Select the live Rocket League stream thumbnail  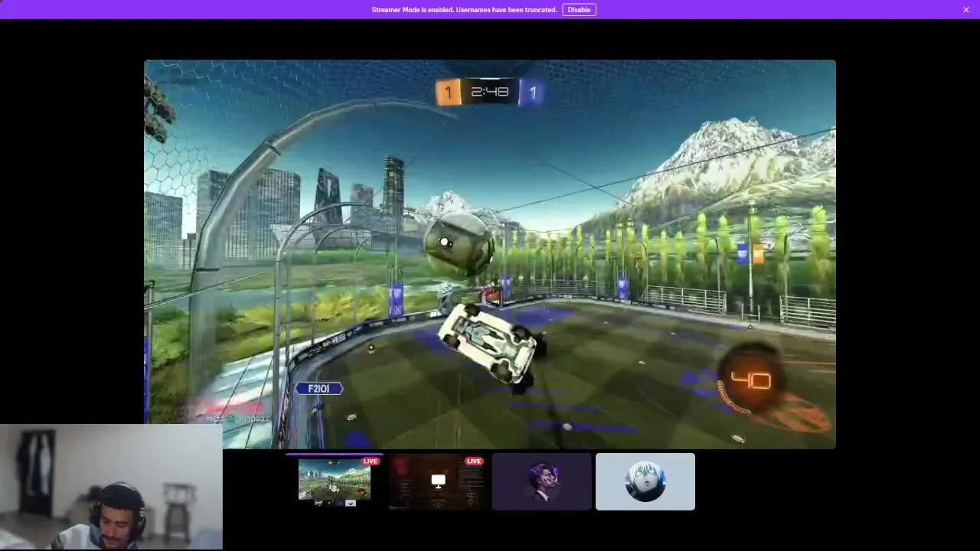pyautogui.click(x=335, y=481)
